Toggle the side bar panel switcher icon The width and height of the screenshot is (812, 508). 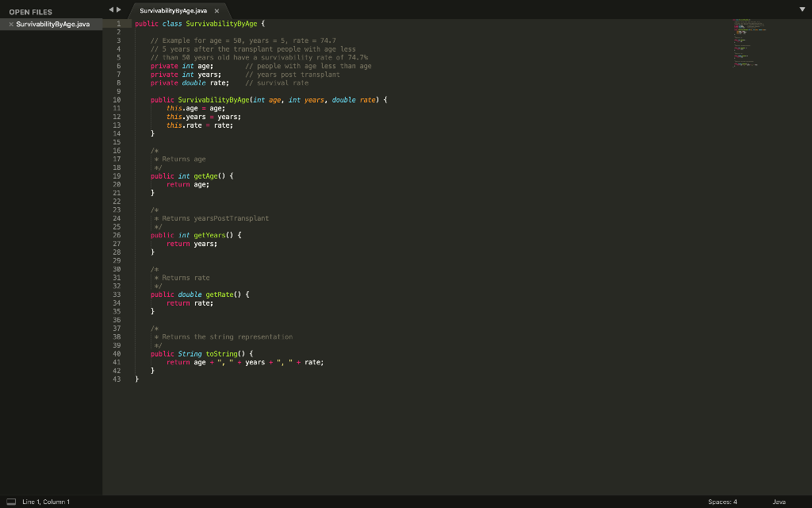pos(11,502)
